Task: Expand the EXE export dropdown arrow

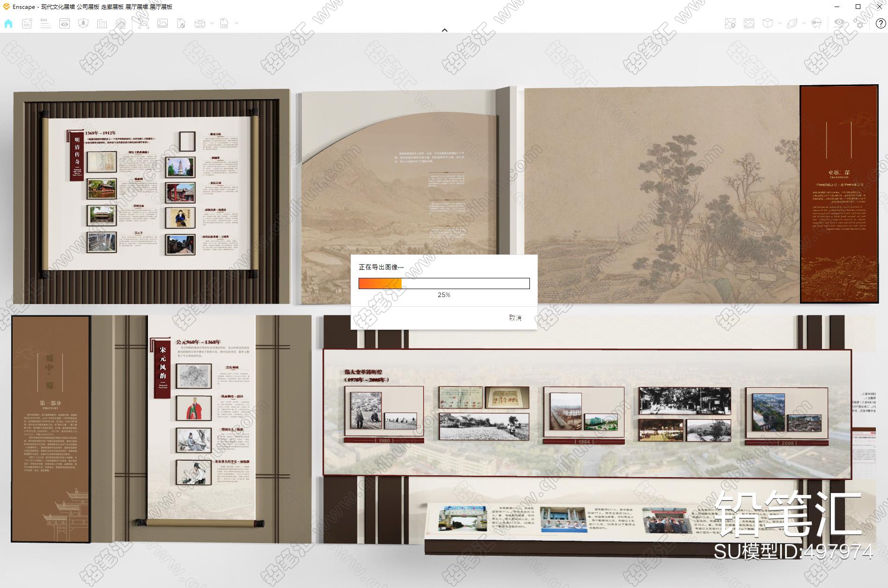Action: tap(236, 23)
